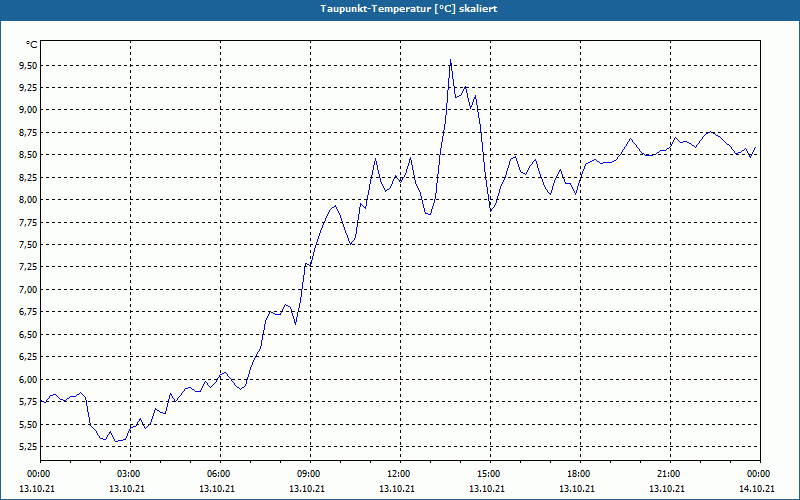Click the '18:00' time axis label

pyautogui.click(x=579, y=474)
